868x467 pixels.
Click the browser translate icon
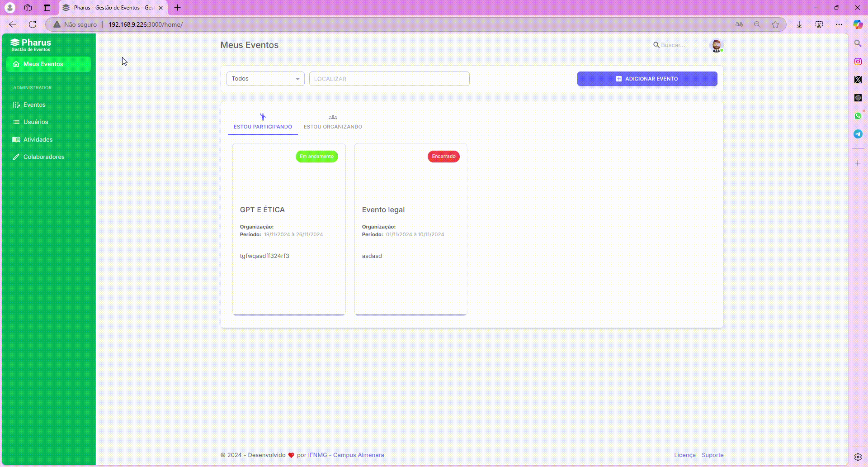click(x=739, y=24)
